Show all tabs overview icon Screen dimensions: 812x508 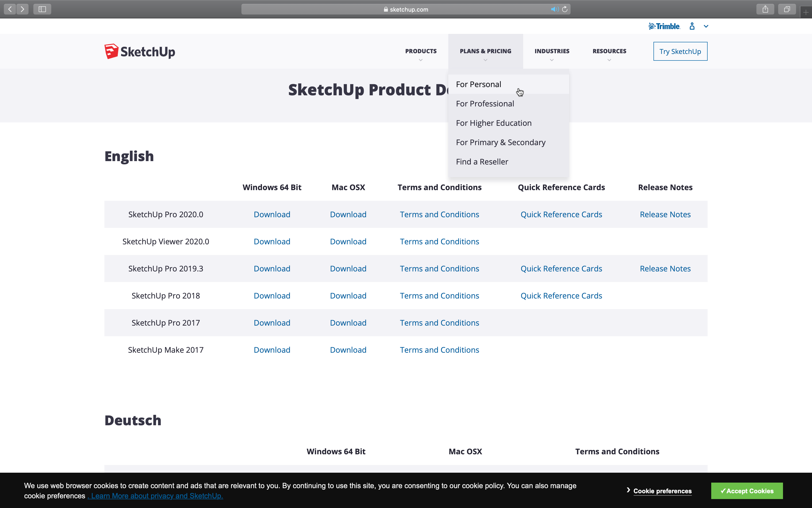coord(787,9)
